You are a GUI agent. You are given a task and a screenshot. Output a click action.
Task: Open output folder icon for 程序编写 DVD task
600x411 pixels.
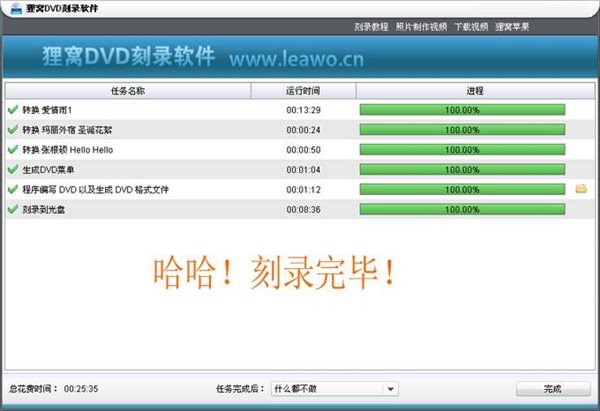point(581,189)
